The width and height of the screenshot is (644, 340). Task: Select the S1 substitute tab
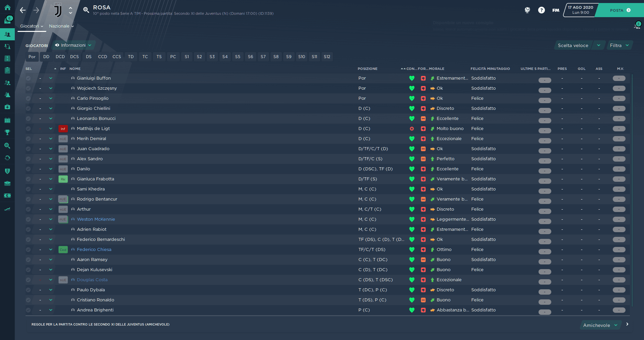tap(187, 57)
